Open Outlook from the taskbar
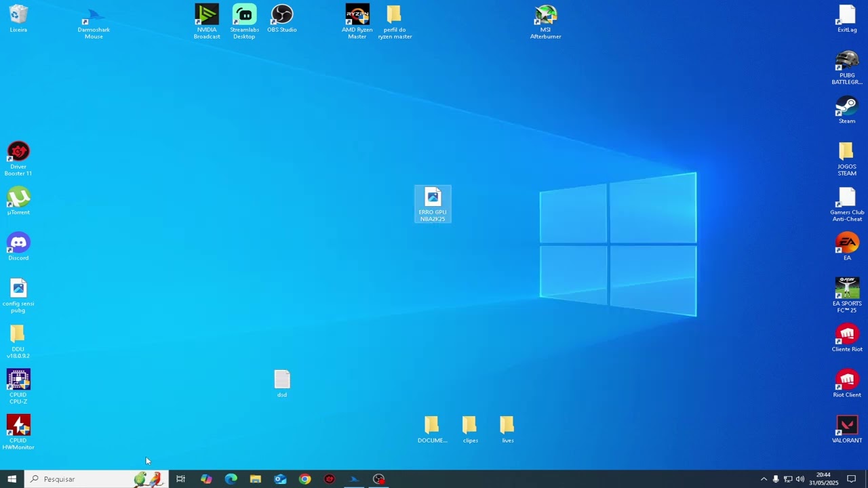Image resolution: width=868 pixels, height=488 pixels. (280, 479)
